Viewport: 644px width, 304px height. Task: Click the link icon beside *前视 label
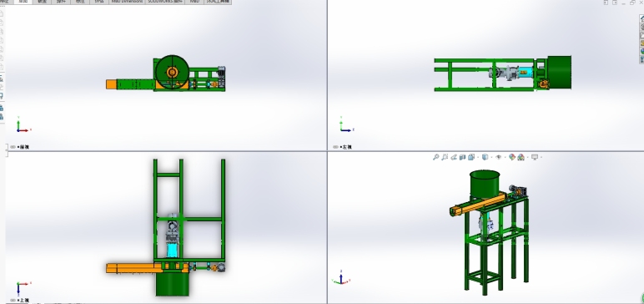coord(13,147)
